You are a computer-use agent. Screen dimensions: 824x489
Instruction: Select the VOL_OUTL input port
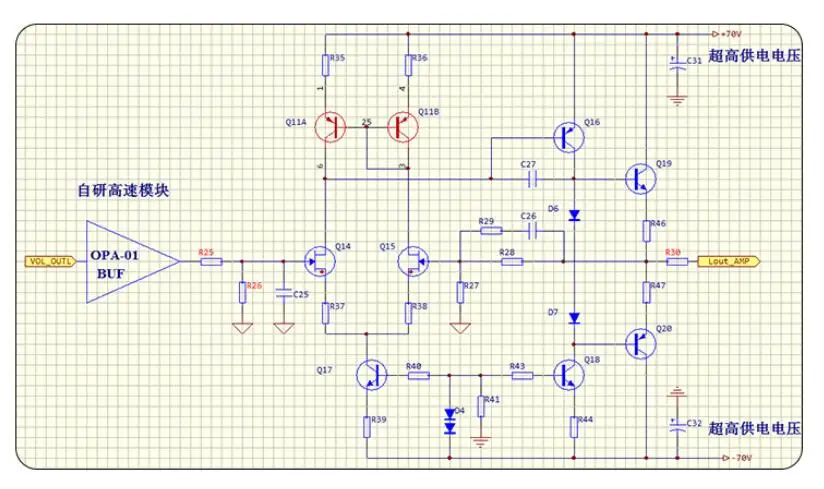[50, 262]
